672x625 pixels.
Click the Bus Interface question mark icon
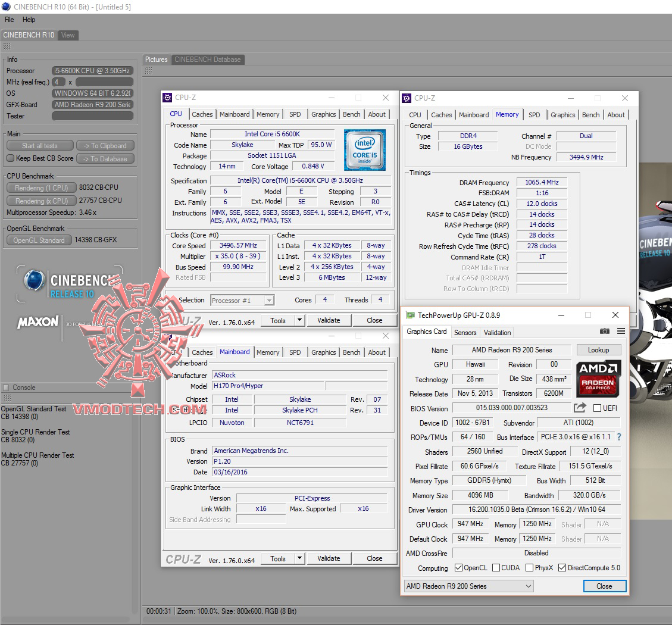(619, 437)
